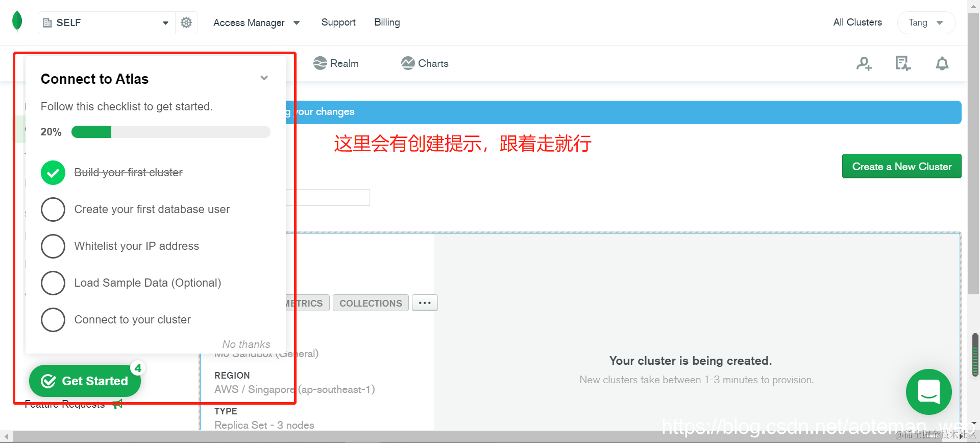The image size is (980, 443).
Task: Open the Billing menu item
Action: tap(387, 22)
